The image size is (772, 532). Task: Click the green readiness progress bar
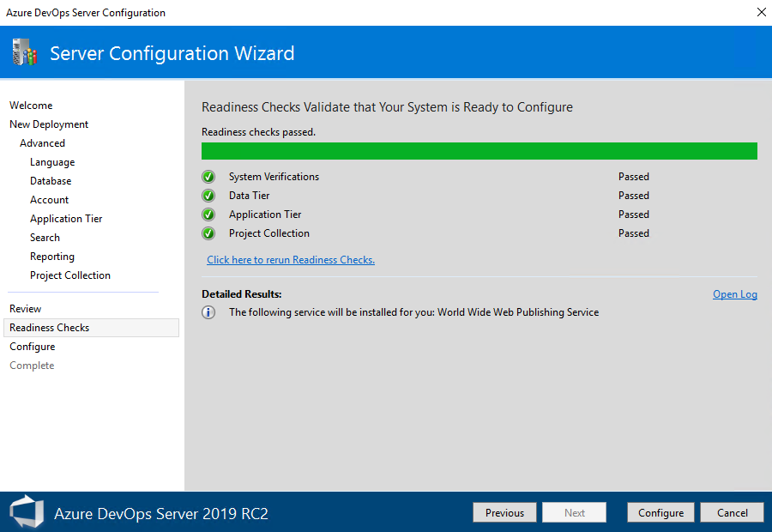pyautogui.click(x=479, y=150)
